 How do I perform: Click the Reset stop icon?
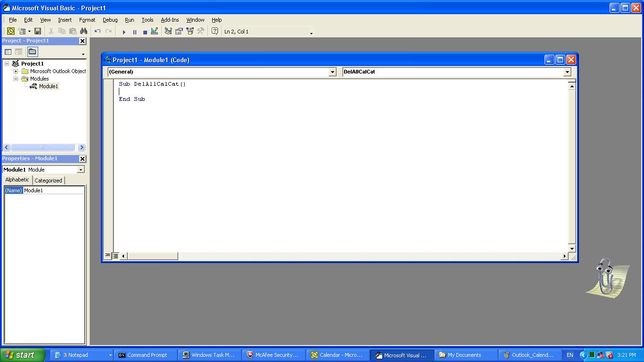(145, 32)
